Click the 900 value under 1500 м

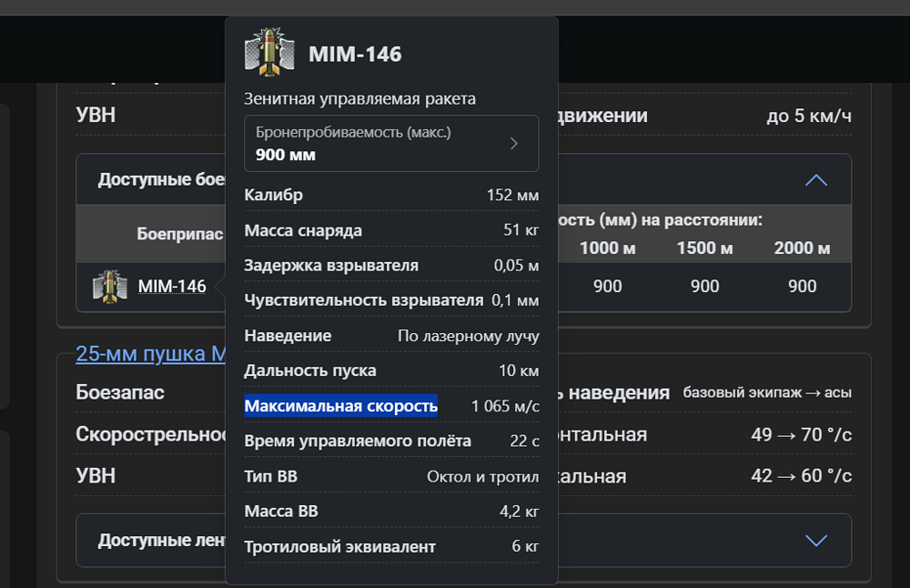click(704, 286)
